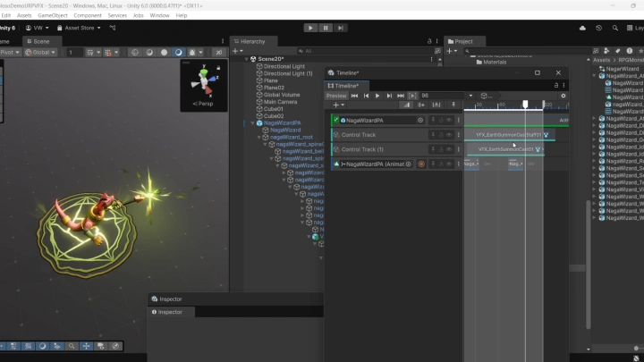The image size is (644, 362).
Task: Open NagaWizardPA activation track options menu
Action: click(458, 121)
